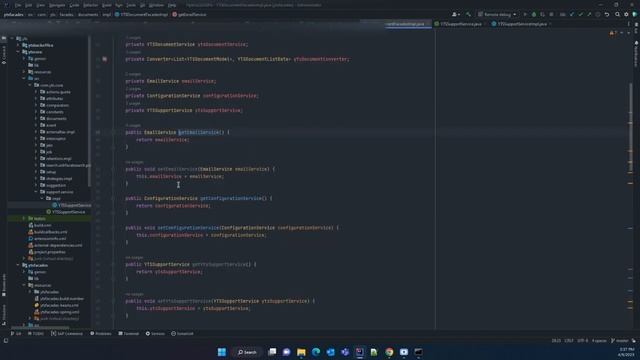Viewport: 640px width, 360px height.
Task: Open the File menu
Action: tap(18, 5)
